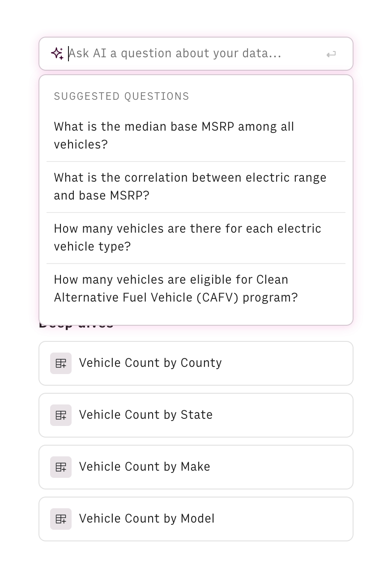Image resolution: width=392 pixels, height=570 pixels.
Task: Pick the vehicles per electric vehicle type question
Action: click(x=187, y=237)
